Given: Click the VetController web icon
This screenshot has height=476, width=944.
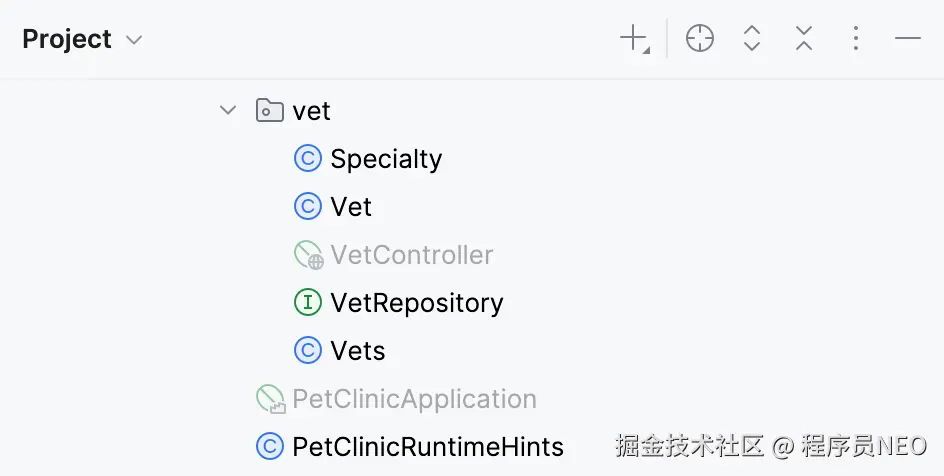Looking at the screenshot, I should 308,256.
